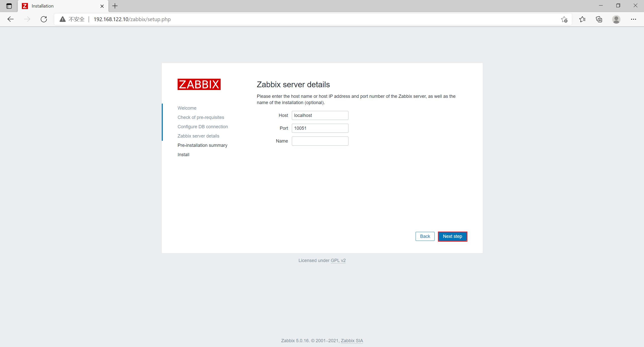Open the browser settings ellipsis menu
Screen dimensions: 644x347
(x=633, y=19)
